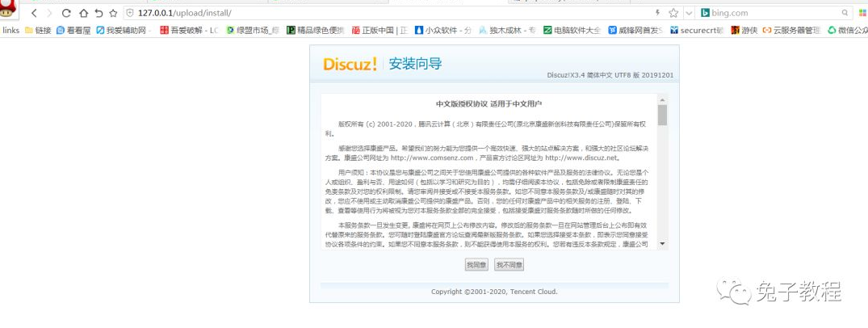Click the 我不同意 disagree button

tap(509, 266)
